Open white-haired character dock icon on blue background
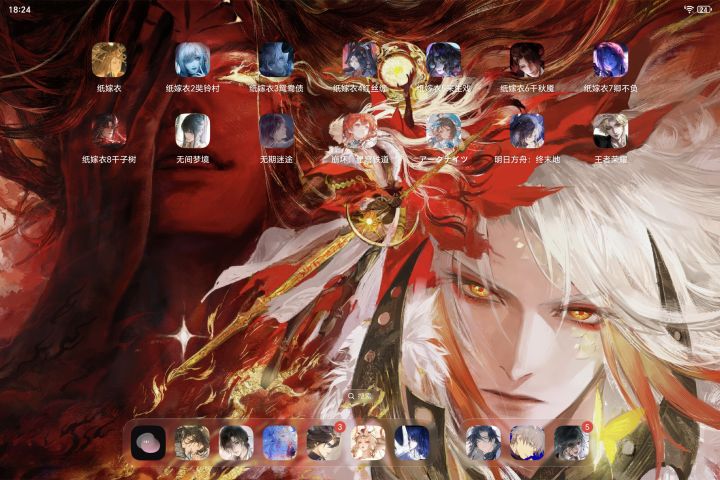The height and width of the screenshot is (480, 720). 527,443
